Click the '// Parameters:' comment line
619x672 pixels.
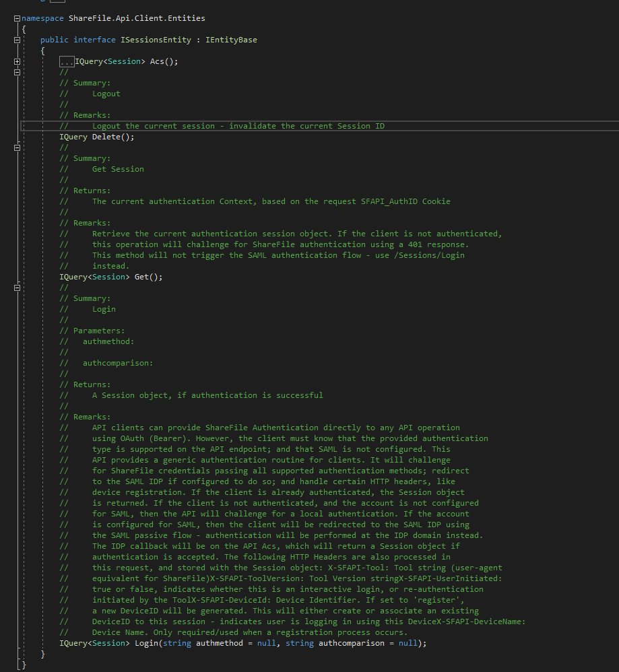[92, 331]
